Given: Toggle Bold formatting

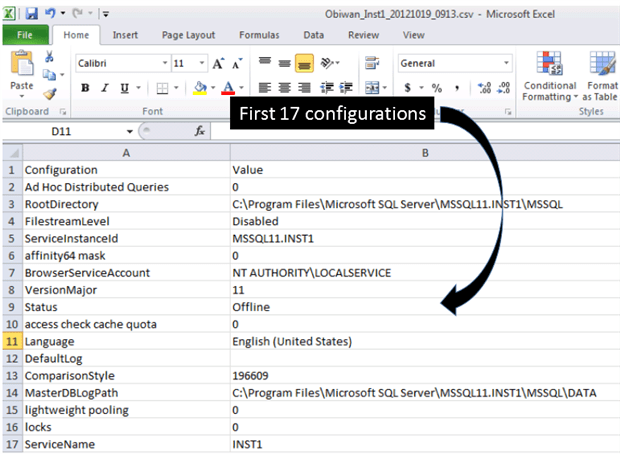Looking at the screenshot, I should point(85,88).
